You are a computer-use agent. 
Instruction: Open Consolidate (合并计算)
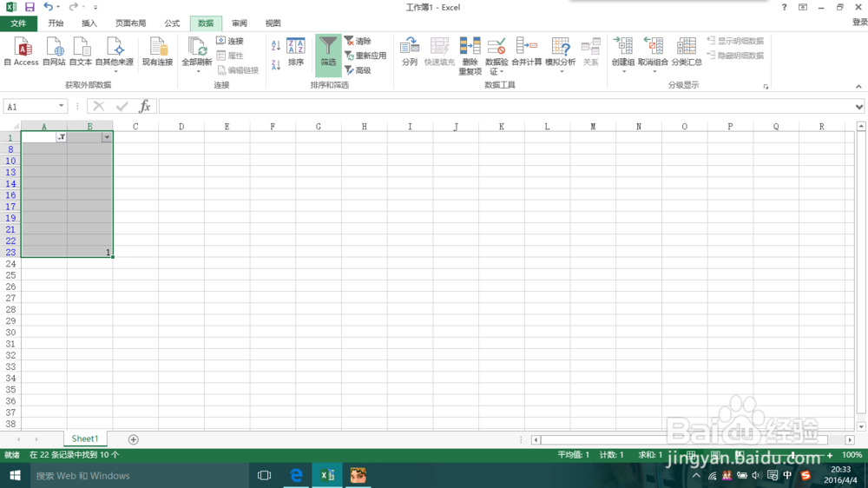tap(527, 52)
